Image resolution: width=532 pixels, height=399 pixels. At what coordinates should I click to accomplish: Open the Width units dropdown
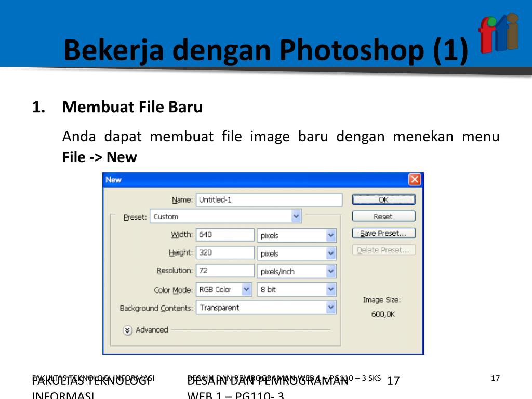(297, 235)
